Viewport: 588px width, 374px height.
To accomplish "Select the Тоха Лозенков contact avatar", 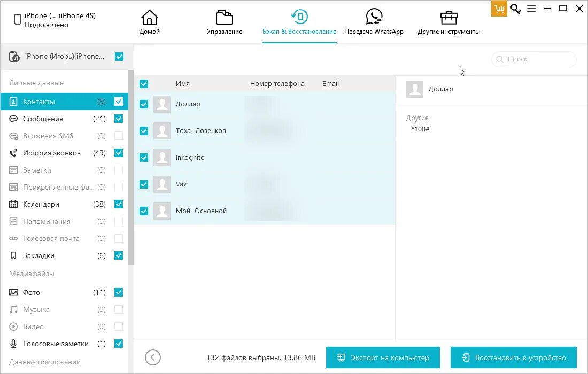I will click(x=162, y=131).
